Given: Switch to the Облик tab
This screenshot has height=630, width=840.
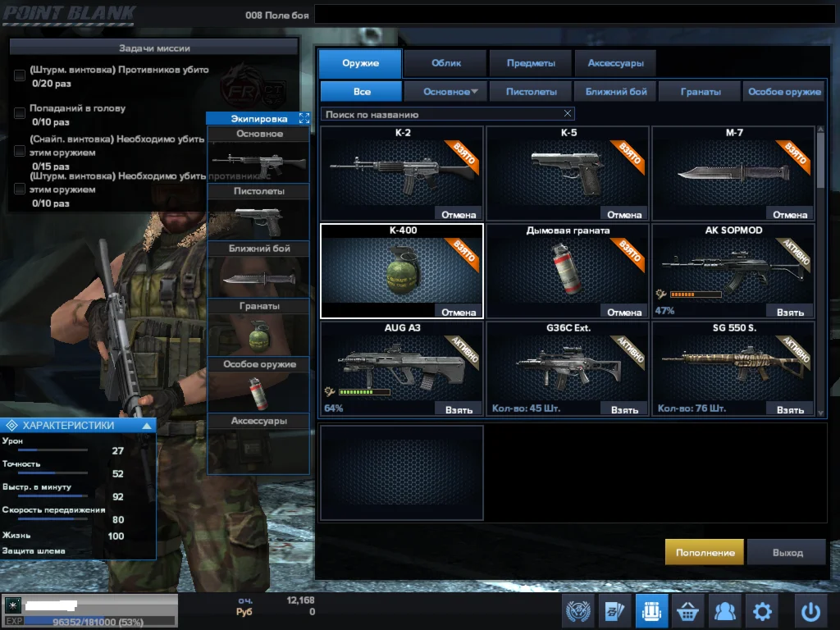Looking at the screenshot, I should pyautogui.click(x=445, y=63).
